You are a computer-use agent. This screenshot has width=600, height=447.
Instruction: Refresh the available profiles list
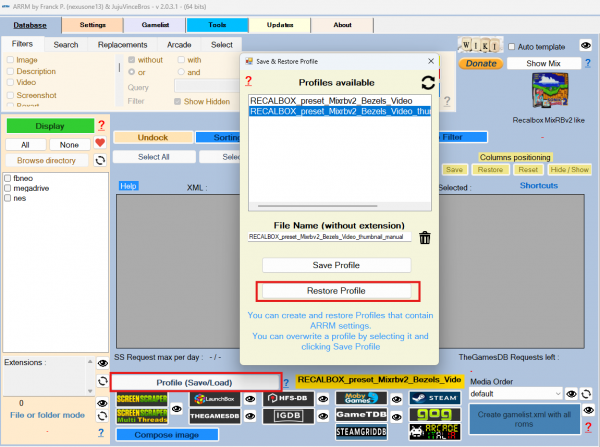tap(428, 83)
